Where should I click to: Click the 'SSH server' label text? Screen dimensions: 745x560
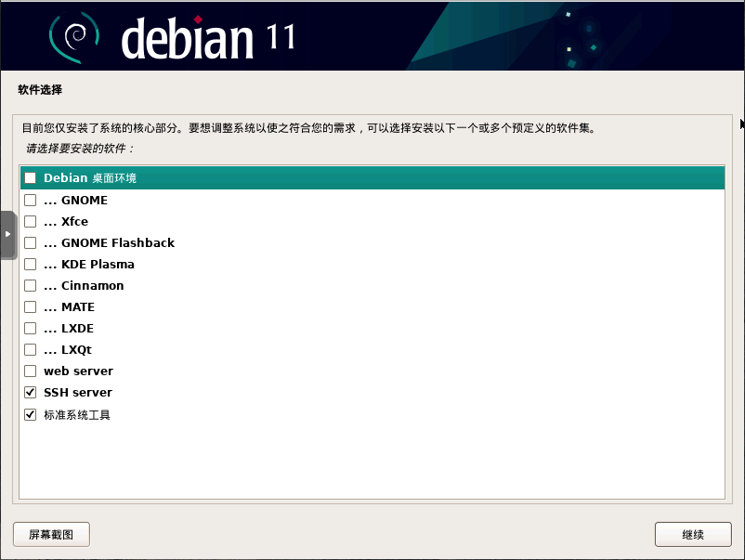coord(78,392)
